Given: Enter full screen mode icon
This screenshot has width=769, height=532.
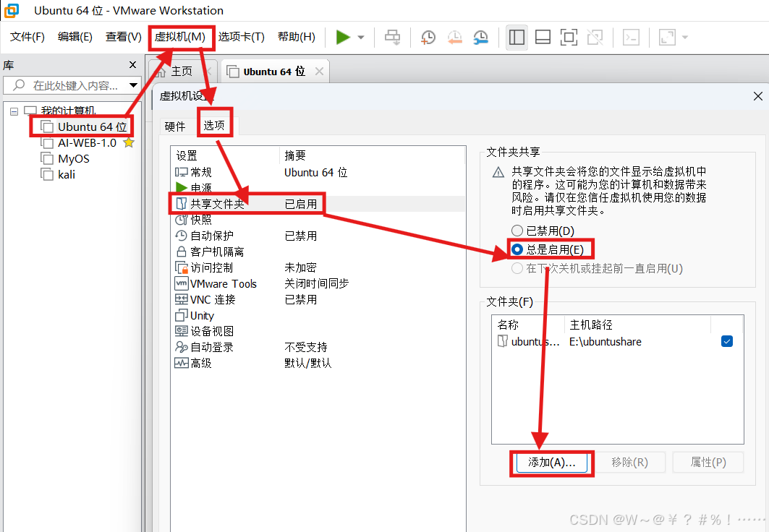Looking at the screenshot, I should tap(569, 38).
